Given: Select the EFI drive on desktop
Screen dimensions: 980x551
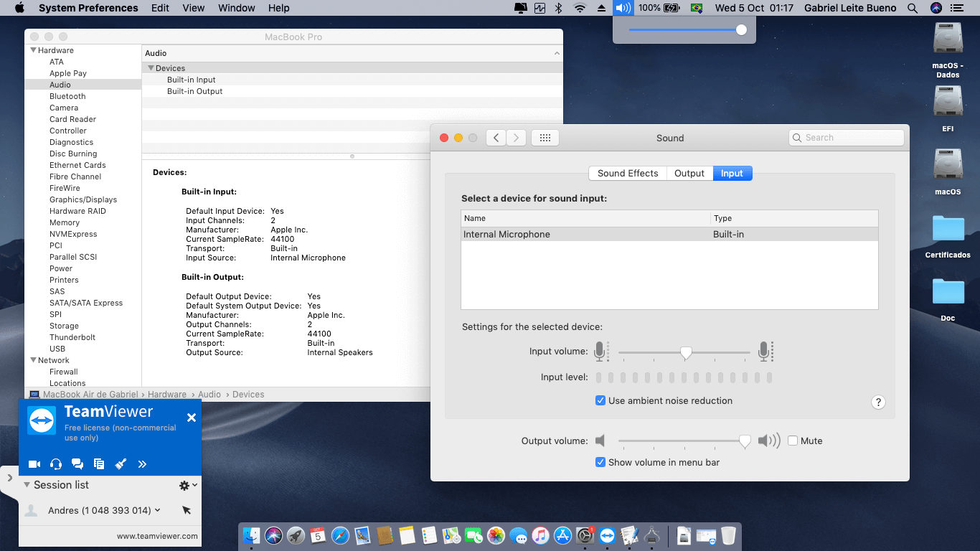Looking at the screenshot, I should [x=948, y=108].
